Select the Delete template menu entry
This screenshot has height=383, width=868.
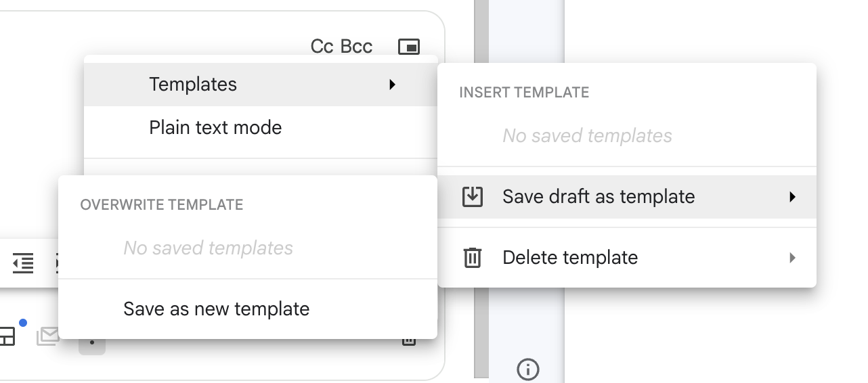[x=570, y=258]
